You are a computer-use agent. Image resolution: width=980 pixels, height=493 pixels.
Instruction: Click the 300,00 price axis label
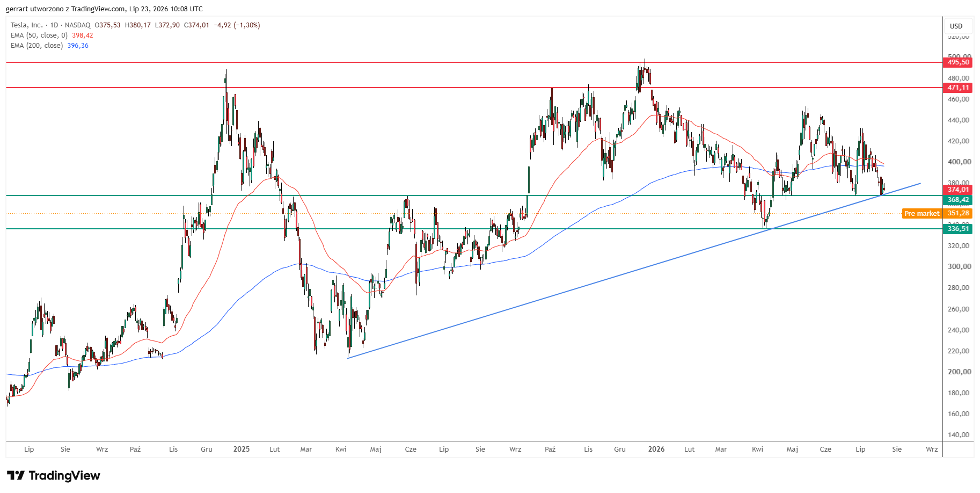959,266
